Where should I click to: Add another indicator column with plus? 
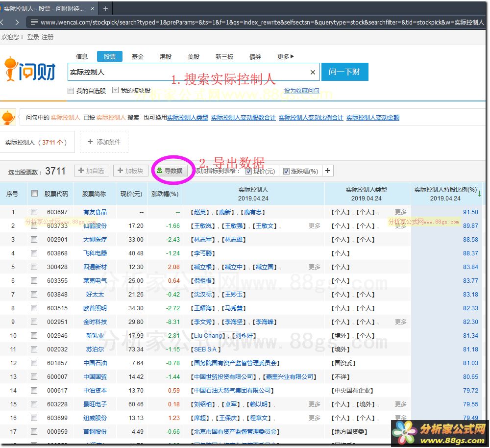click(x=327, y=171)
